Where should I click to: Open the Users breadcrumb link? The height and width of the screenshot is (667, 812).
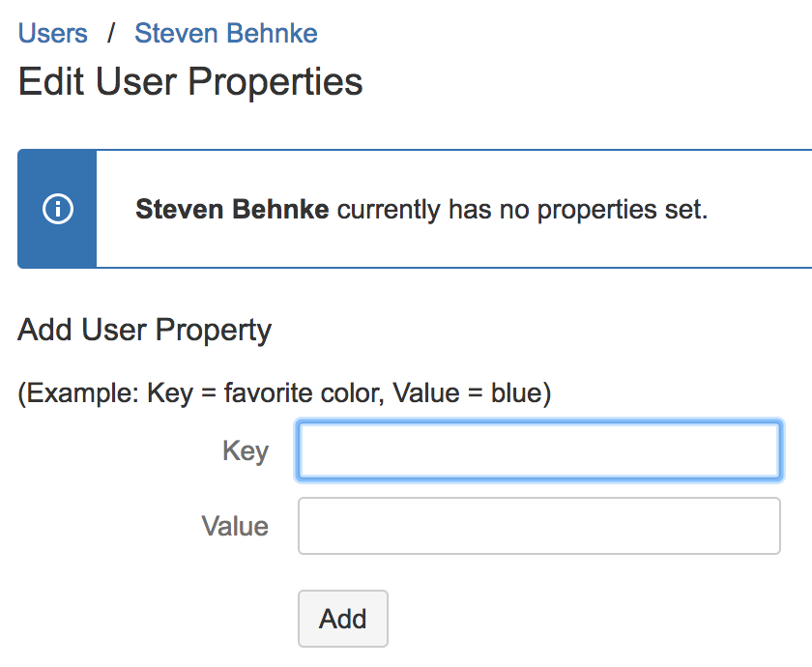(53, 34)
